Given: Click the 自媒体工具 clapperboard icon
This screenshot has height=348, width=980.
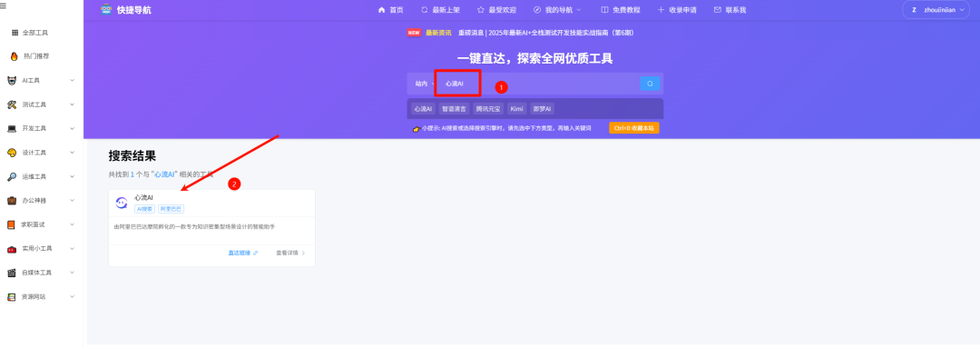Looking at the screenshot, I should pos(11,273).
